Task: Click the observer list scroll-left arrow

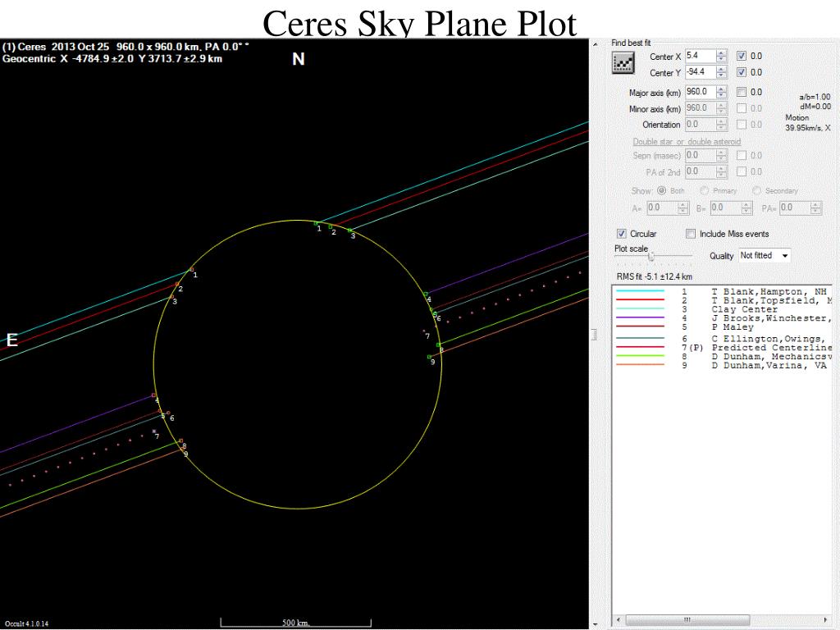Action: (619, 620)
